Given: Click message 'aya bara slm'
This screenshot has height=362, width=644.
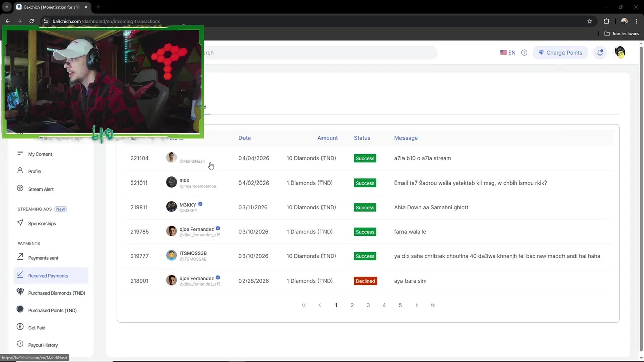Looking at the screenshot, I should click(410, 281).
